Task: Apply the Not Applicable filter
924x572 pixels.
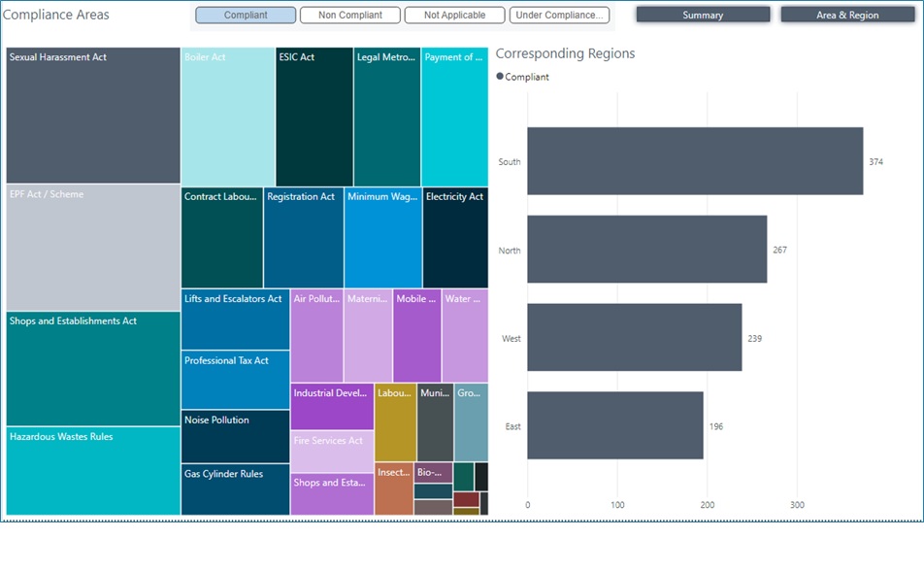Action: 453,15
